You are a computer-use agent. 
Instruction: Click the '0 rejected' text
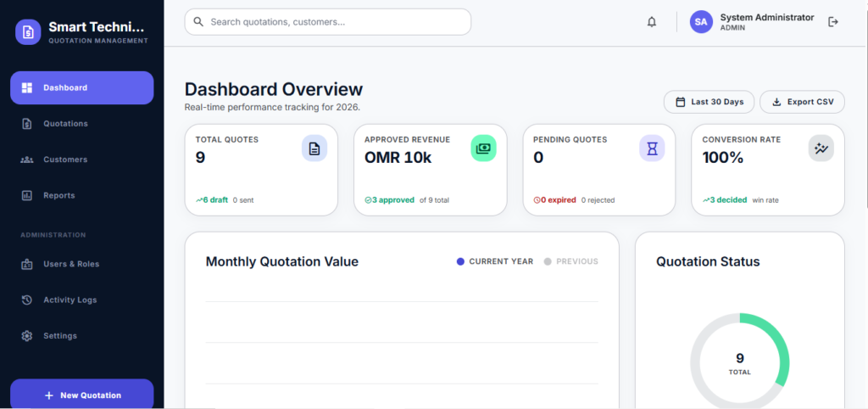click(598, 200)
